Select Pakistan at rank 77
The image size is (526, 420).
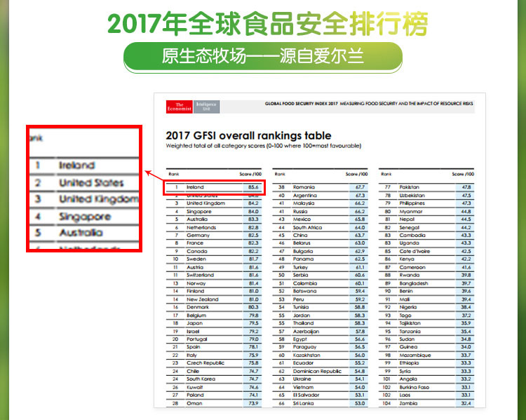[409, 187]
